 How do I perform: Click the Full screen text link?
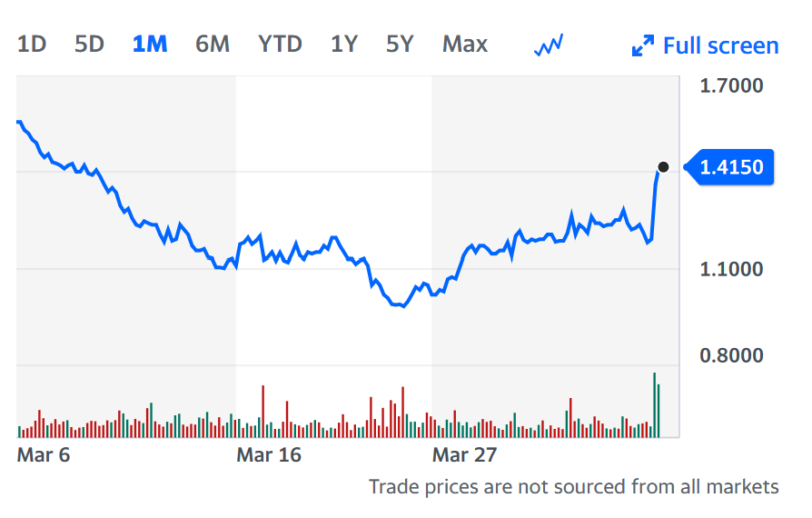[x=720, y=45]
